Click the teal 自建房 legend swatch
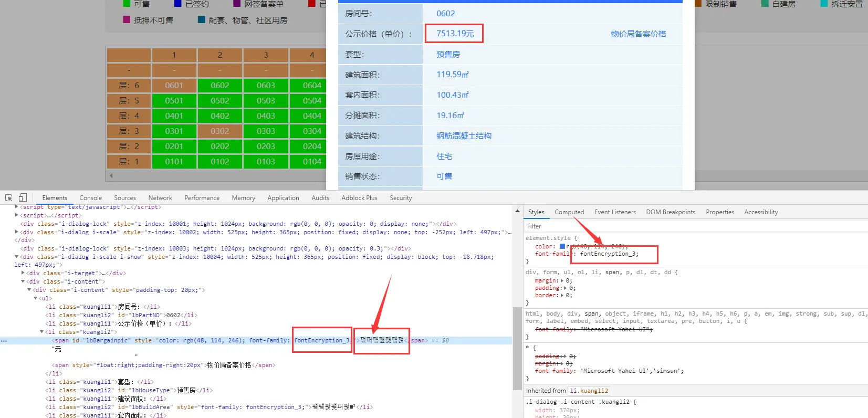The image size is (868, 418). click(765, 4)
